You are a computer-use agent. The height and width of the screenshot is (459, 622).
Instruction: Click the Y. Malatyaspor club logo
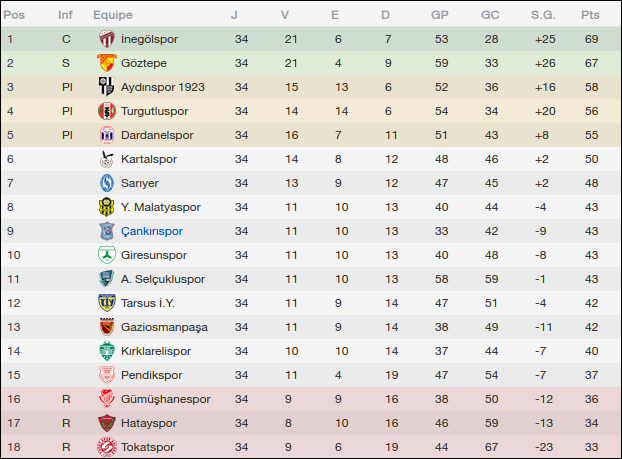pyautogui.click(x=106, y=207)
